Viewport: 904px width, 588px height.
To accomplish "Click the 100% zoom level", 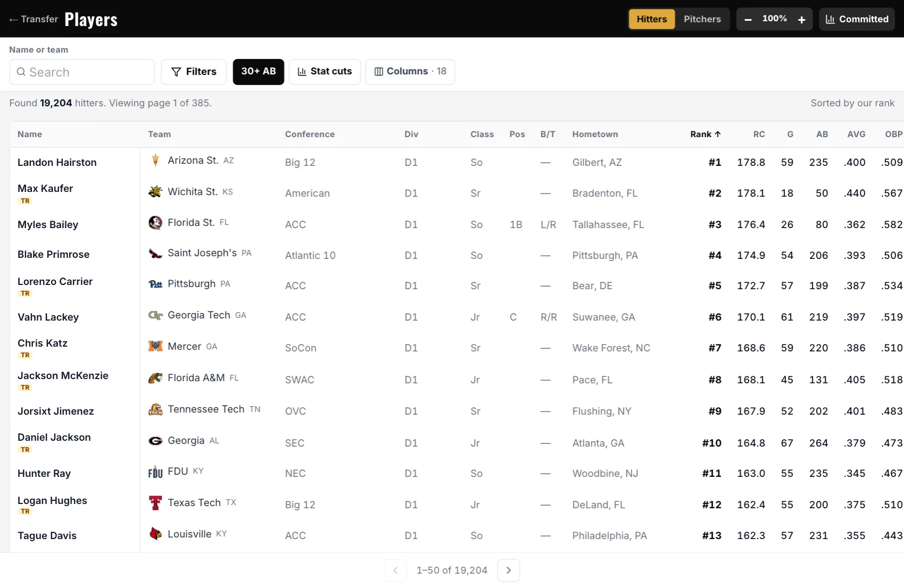I will [x=774, y=19].
